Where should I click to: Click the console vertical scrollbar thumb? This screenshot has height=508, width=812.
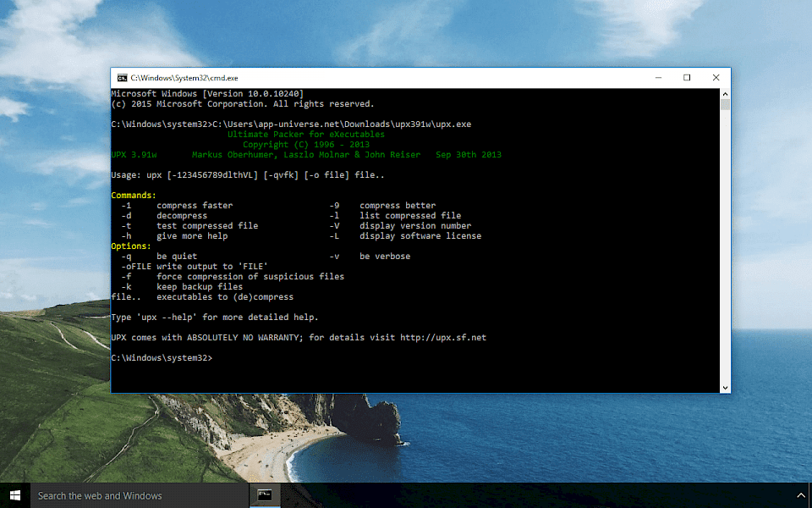click(x=725, y=105)
